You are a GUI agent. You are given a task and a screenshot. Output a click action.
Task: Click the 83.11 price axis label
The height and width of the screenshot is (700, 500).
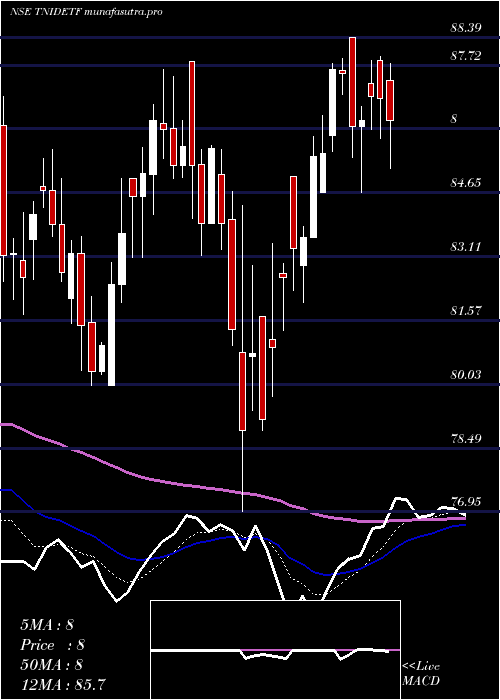(x=466, y=246)
